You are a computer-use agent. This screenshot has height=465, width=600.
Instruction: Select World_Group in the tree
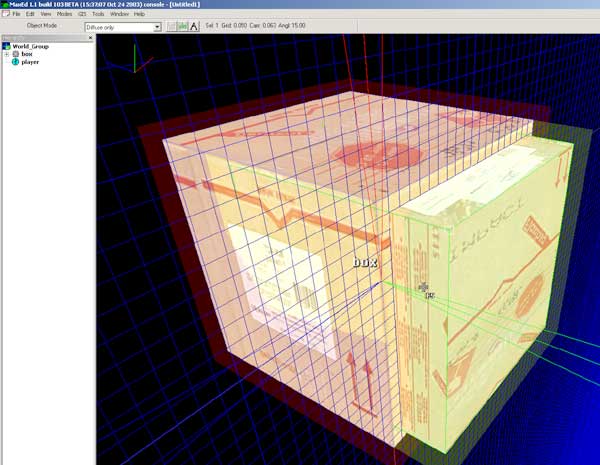[x=31, y=46]
